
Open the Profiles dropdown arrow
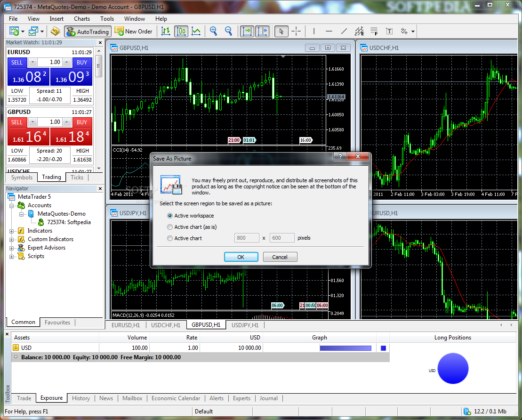pyautogui.click(x=42, y=32)
